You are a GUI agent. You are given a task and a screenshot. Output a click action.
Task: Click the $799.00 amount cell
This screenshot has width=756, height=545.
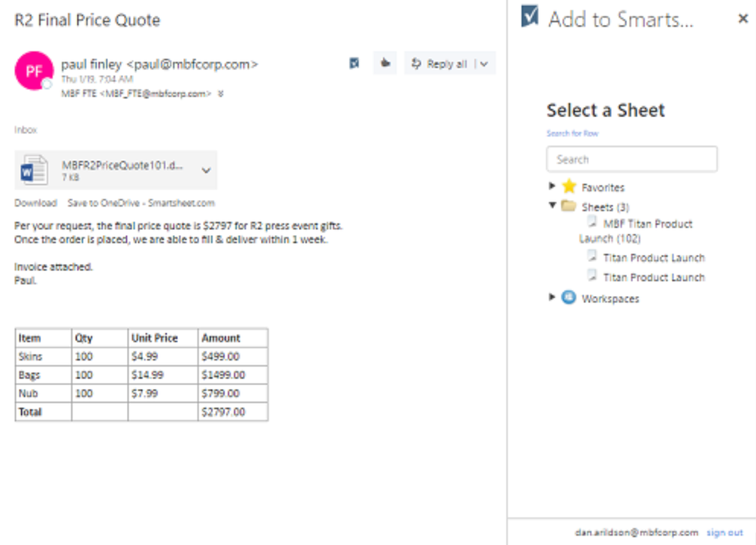tap(233, 393)
